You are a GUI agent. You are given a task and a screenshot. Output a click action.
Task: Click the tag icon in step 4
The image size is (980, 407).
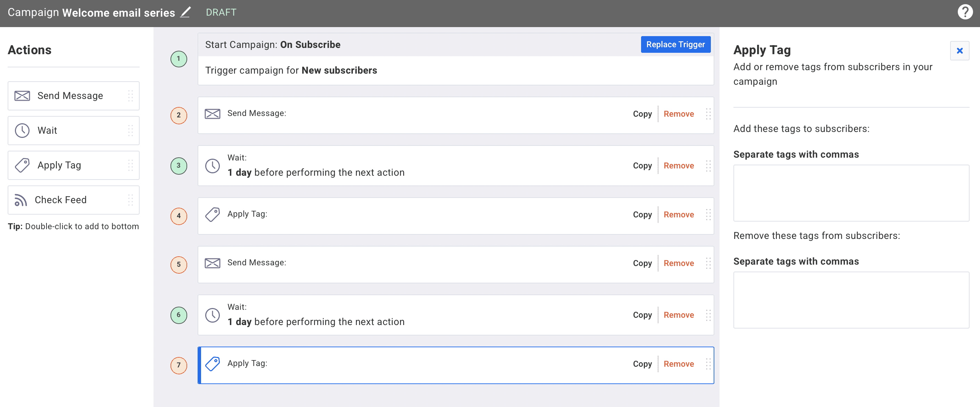(x=212, y=215)
